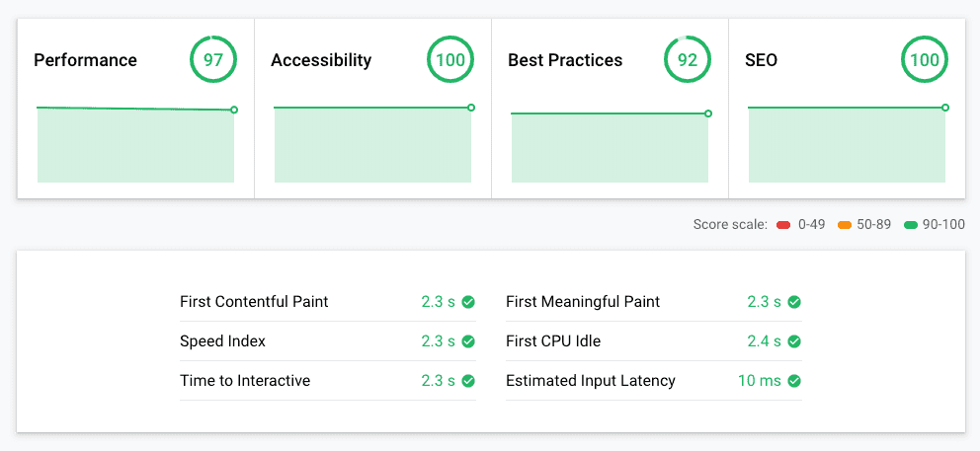Select the Performance trend chart endpoint marker
The height and width of the screenshot is (451, 980).
point(234,110)
